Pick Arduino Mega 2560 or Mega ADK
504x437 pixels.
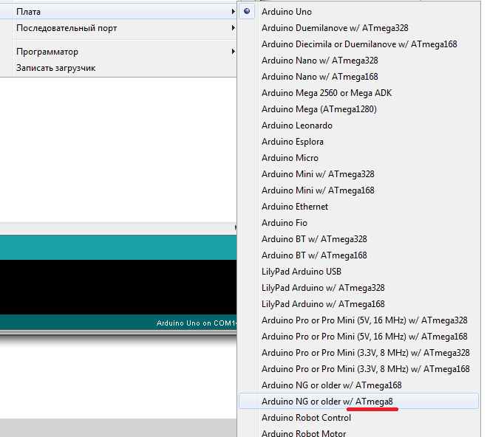coord(358,93)
